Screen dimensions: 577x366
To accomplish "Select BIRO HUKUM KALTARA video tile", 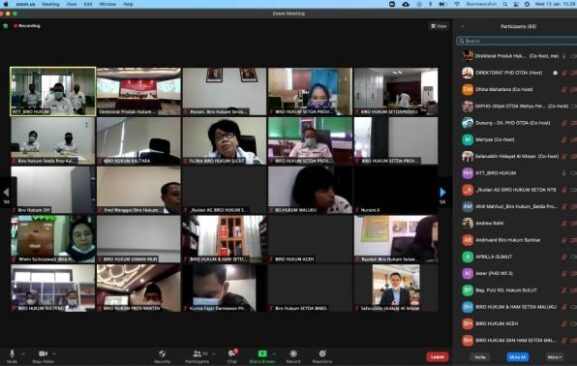I will click(x=139, y=141).
